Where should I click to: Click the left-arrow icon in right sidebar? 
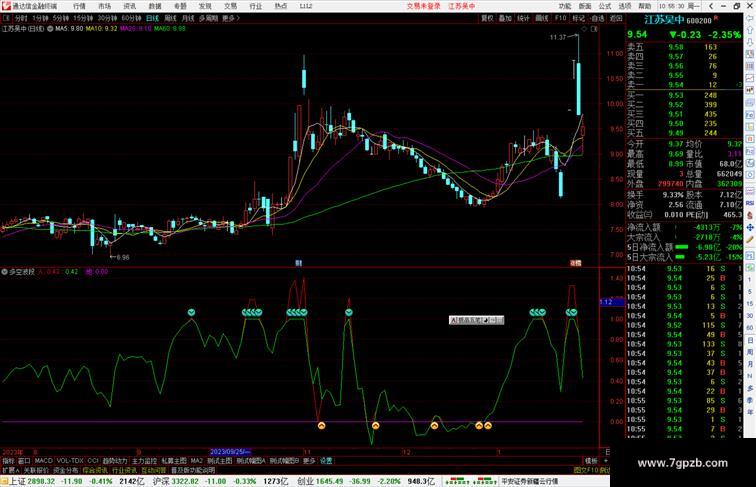750,18
